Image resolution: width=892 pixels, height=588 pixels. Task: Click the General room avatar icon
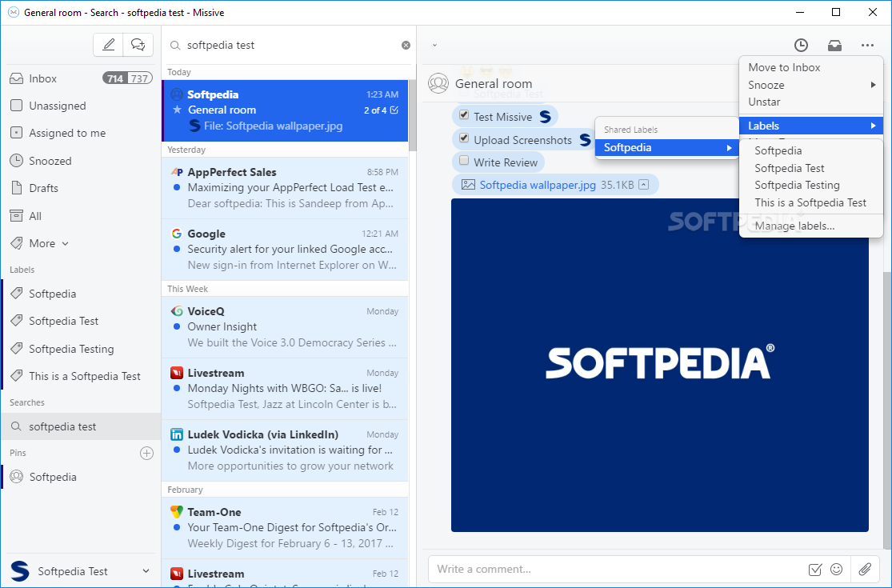tap(438, 83)
